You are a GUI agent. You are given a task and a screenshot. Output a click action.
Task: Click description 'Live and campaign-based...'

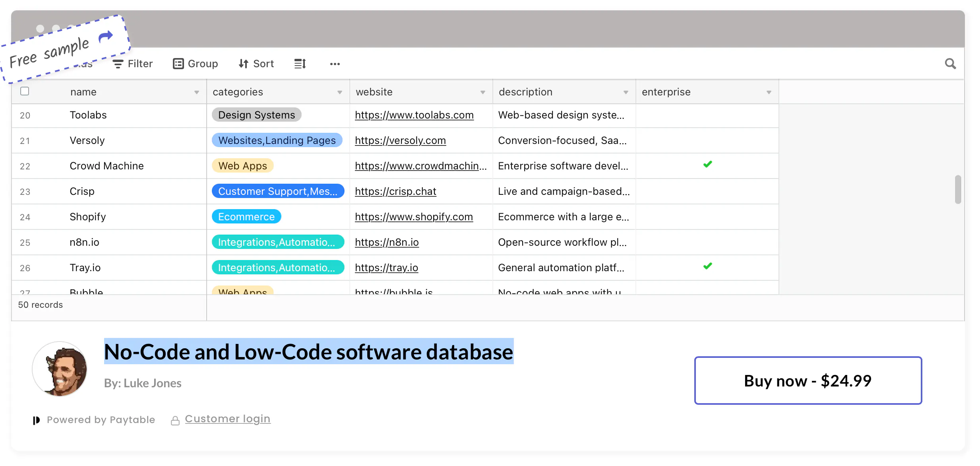[564, 191]
